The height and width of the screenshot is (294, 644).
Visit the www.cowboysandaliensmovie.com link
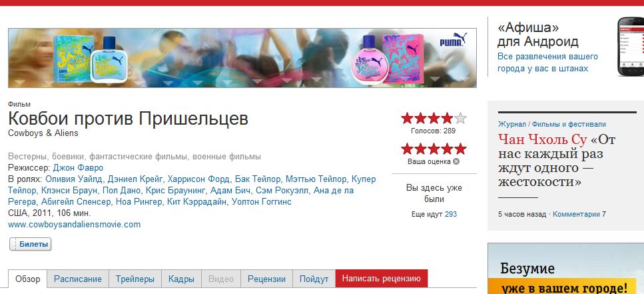pos(75,225)
